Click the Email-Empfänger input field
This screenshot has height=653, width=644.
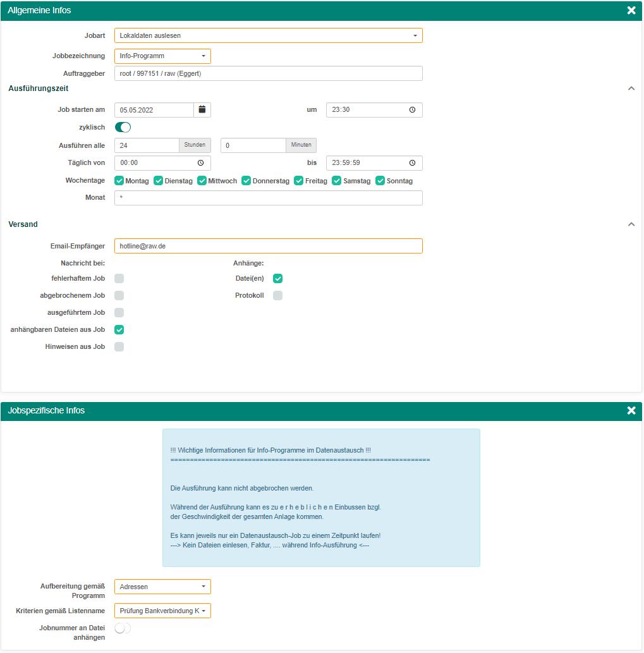268,246
